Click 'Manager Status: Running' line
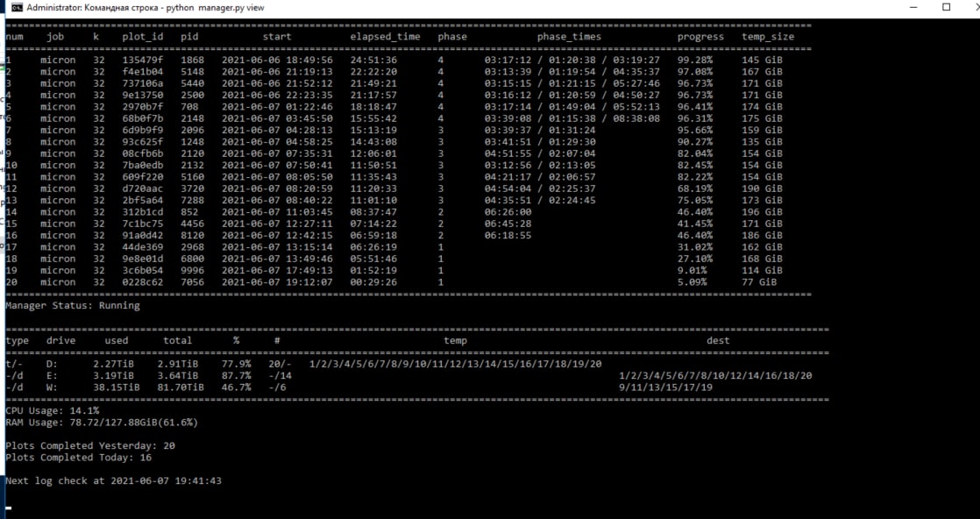The height and width of the screenshot is (519, 980). coord(73,306)
